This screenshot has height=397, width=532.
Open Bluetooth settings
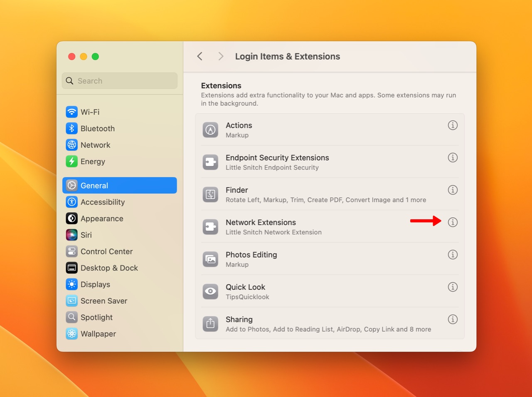pyautogui.click(x=97, y=129)
